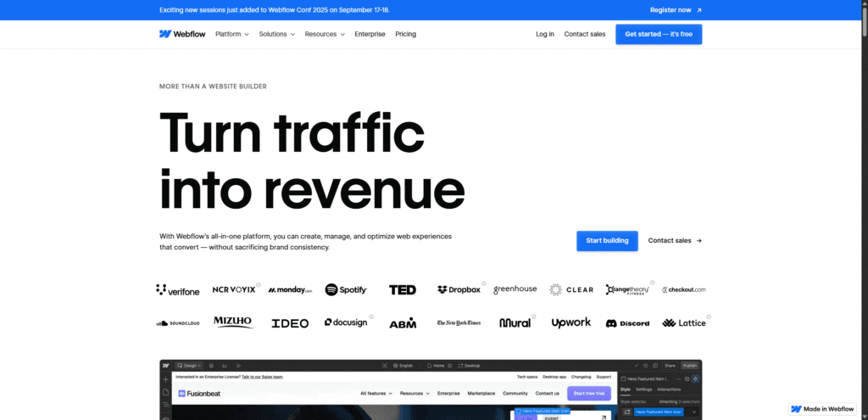Expand the Platform dropdown menu
The width and height of the screenshot is (868, 420).
pyautogui.click(x=232, y=34)
